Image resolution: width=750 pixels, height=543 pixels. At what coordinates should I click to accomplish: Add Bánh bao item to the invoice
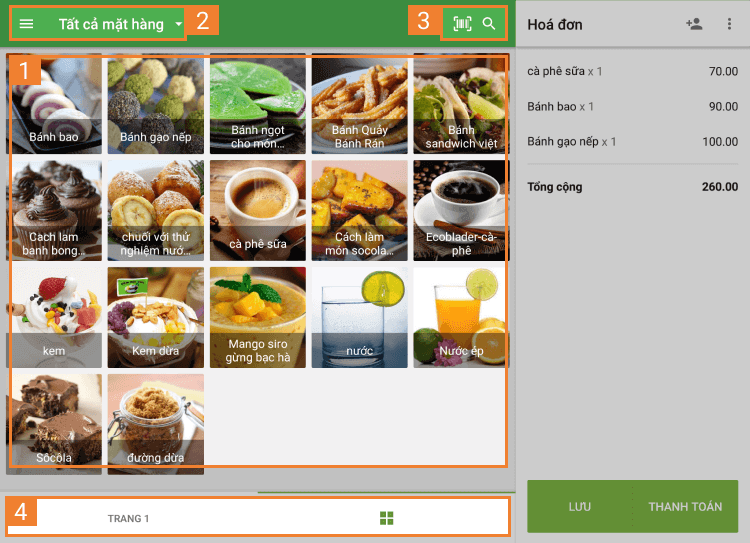[54, 103]
